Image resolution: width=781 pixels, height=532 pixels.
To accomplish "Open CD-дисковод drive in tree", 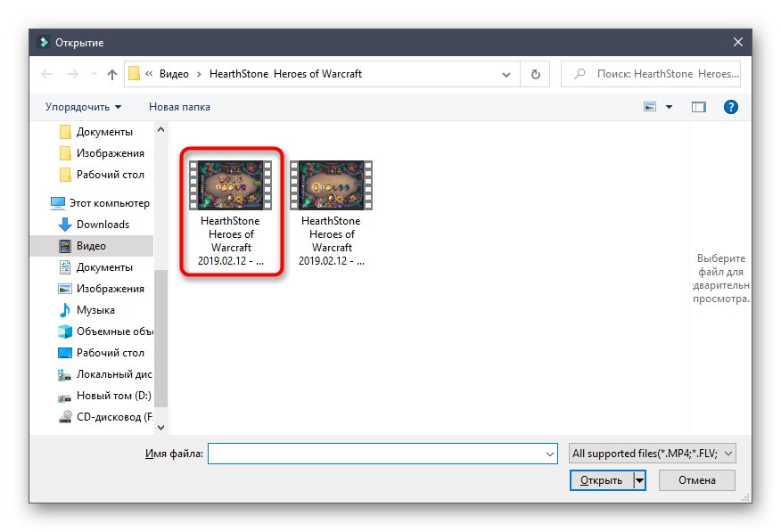I will point(105,417).
